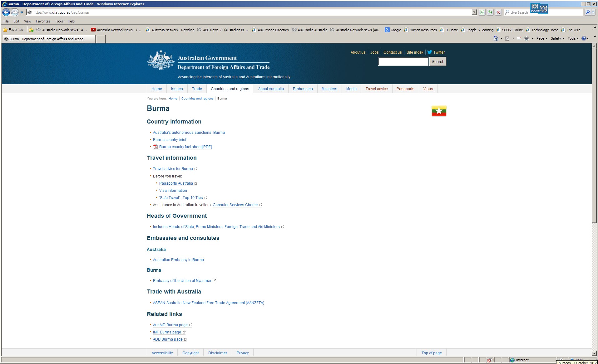Click the browser Back arrow button
Viewport: 598px width, 364px height.
coord(6,12)
